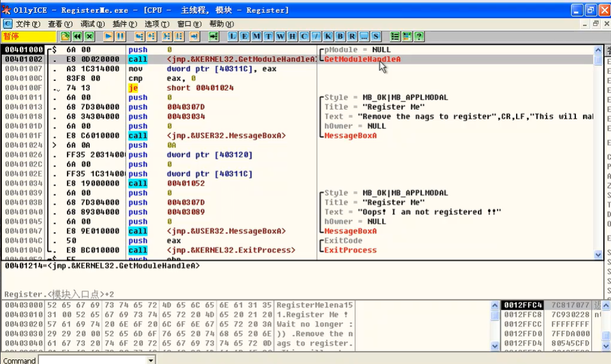
Task: Expand the Command box dropdown arrow
Action: [x=151, y=360]
